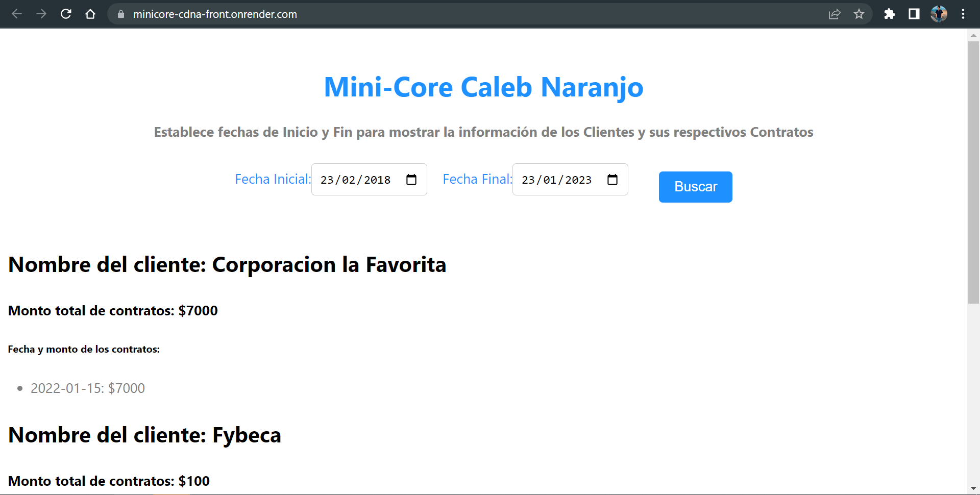Screen dimensions: 980x495
Task: Select the day field in Fecha Inicial
Action: tap(327, 179)
